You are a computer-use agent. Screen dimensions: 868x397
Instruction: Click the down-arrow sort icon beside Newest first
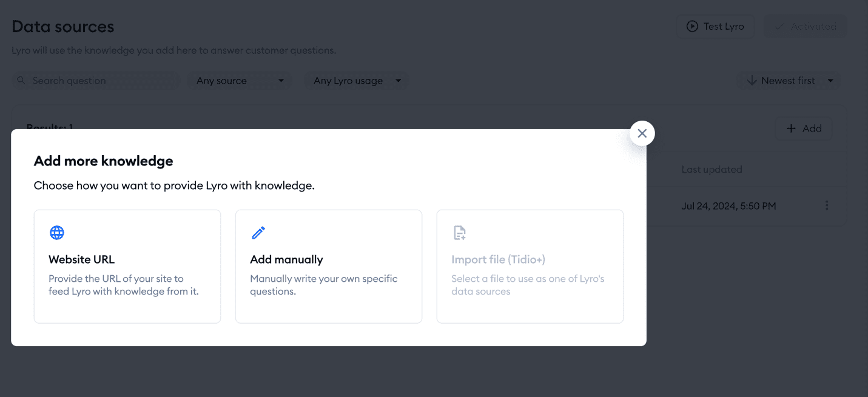pyautogui.click(x=752, y=81)
